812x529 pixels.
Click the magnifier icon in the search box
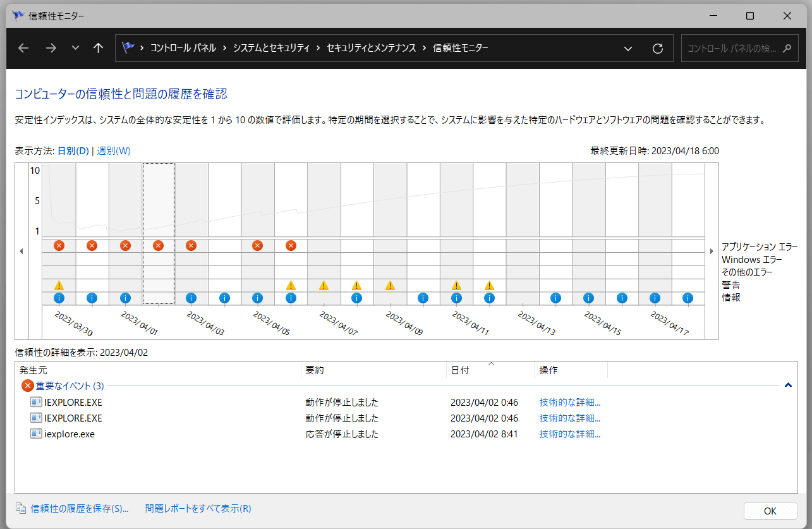(x=787, y=48)
